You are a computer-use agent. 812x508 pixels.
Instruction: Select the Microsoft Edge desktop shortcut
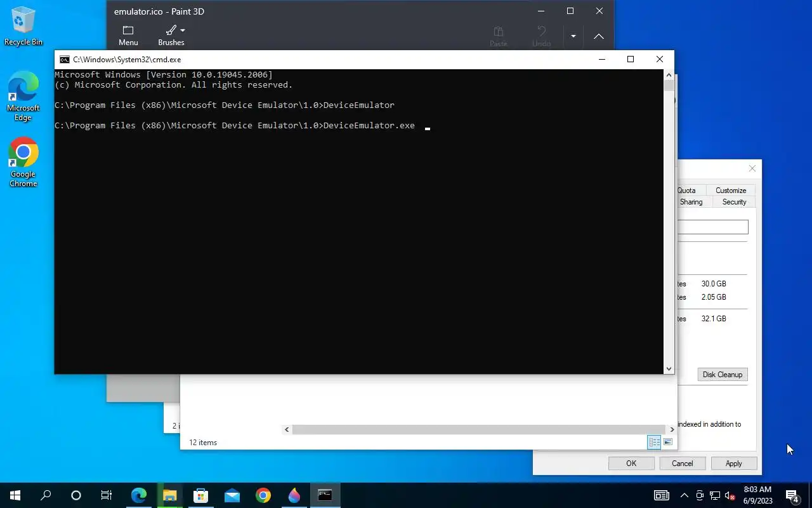(23, 97)
